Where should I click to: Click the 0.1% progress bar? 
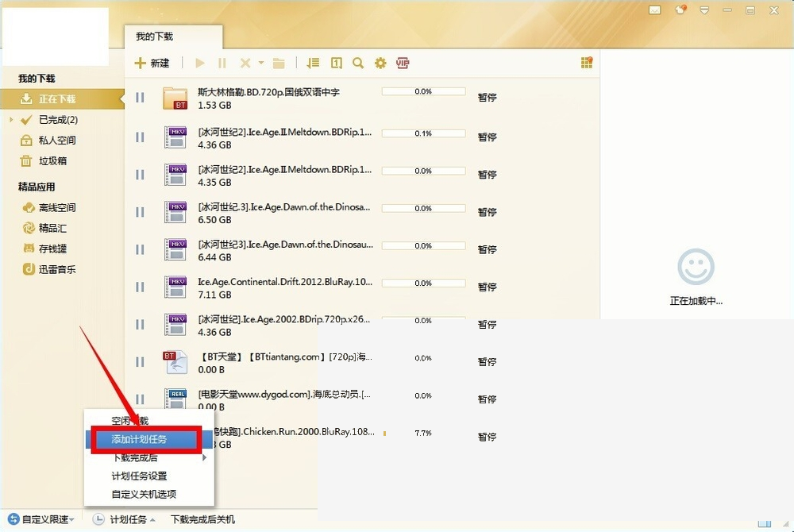[423, 133]
